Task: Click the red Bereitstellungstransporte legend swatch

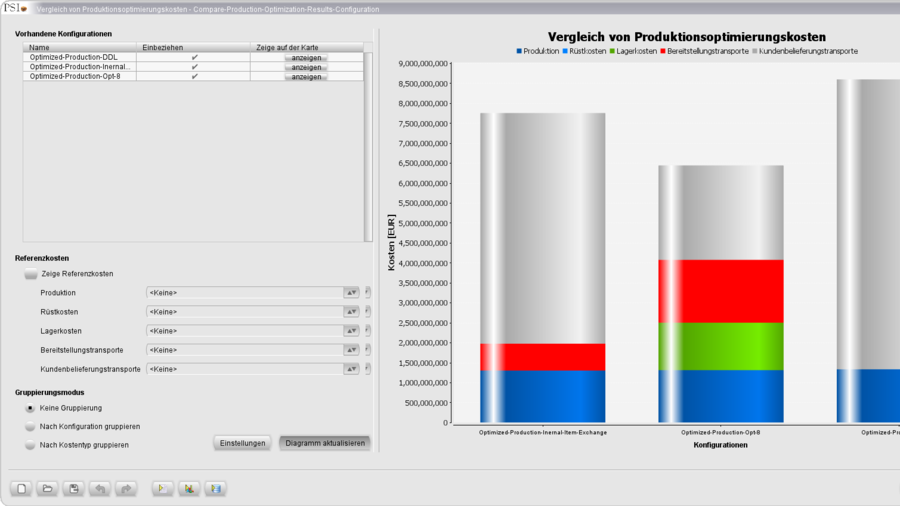Action: coord(663,51)
